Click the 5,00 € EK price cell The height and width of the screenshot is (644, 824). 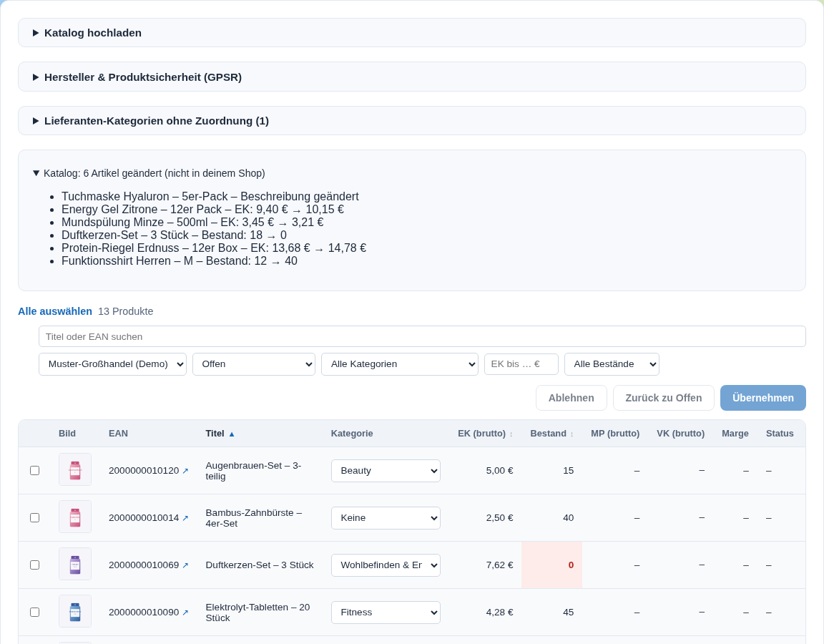[x=499, y=471]
